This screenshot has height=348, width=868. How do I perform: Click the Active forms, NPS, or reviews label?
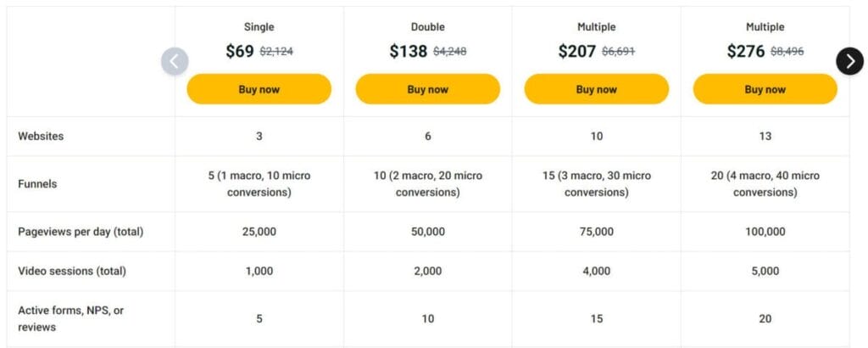(71, 318)
